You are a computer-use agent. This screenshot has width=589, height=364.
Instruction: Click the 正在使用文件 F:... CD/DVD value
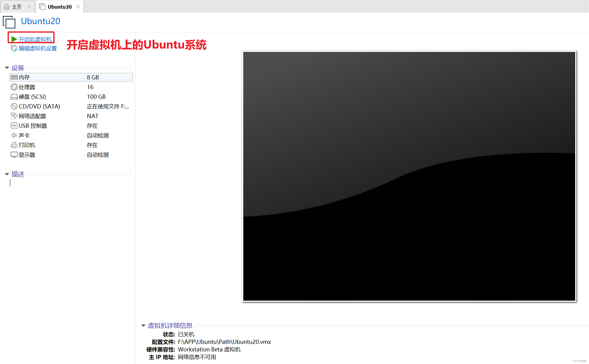tap(108, 106)
